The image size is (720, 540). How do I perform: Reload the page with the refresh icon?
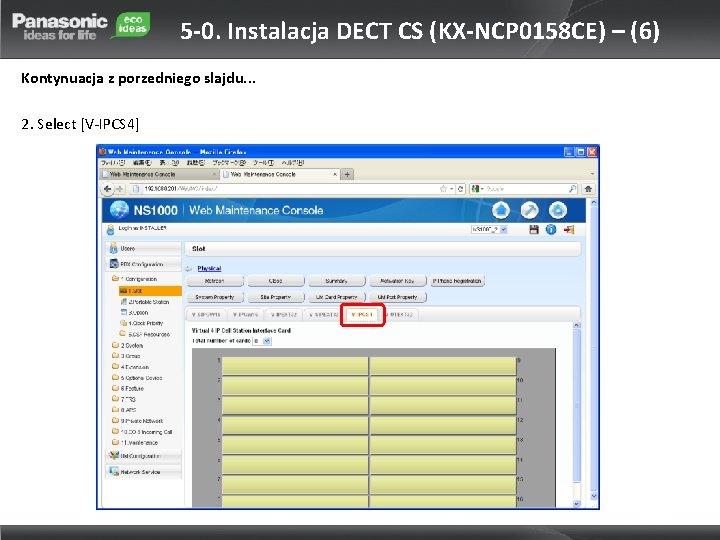(x=461, y=189)
